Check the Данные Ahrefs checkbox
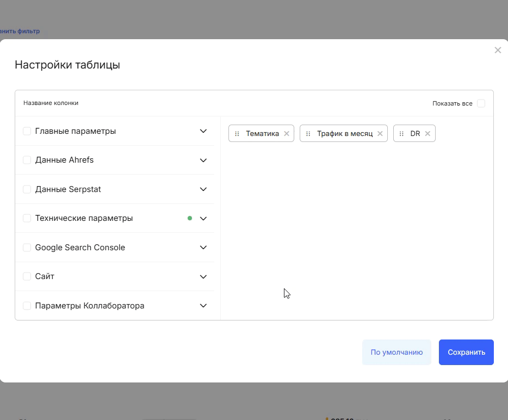 tap(27, 160)
